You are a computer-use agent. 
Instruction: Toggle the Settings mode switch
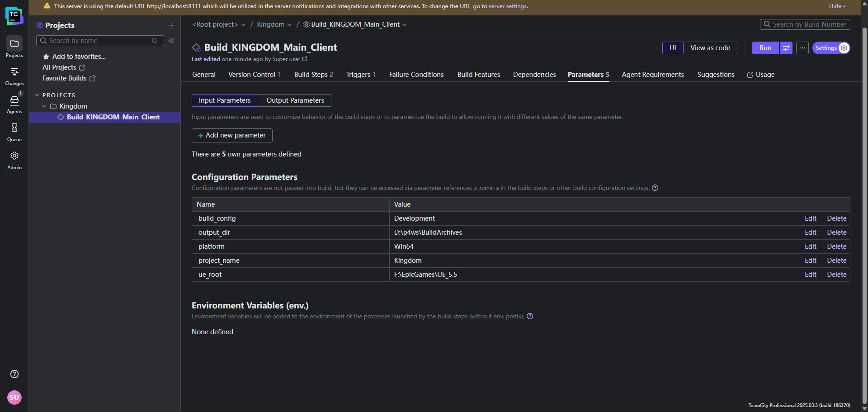pyautogui.click(x=831, y=48)
